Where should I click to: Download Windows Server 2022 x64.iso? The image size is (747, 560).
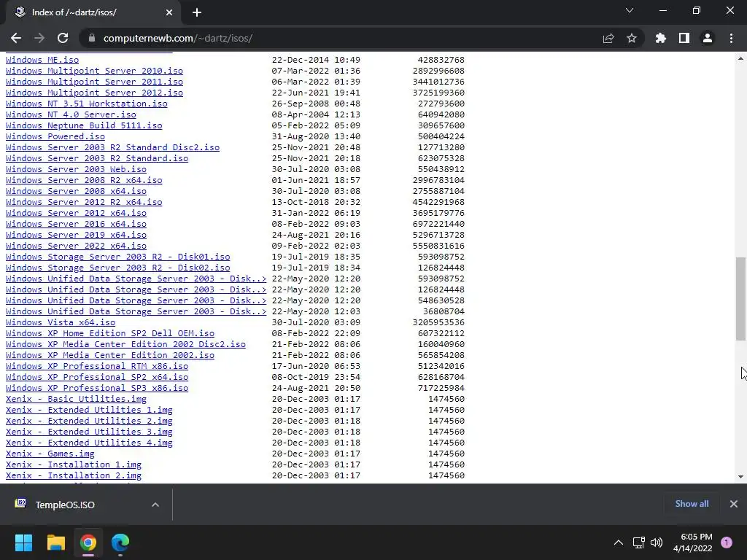coord(76,246)
